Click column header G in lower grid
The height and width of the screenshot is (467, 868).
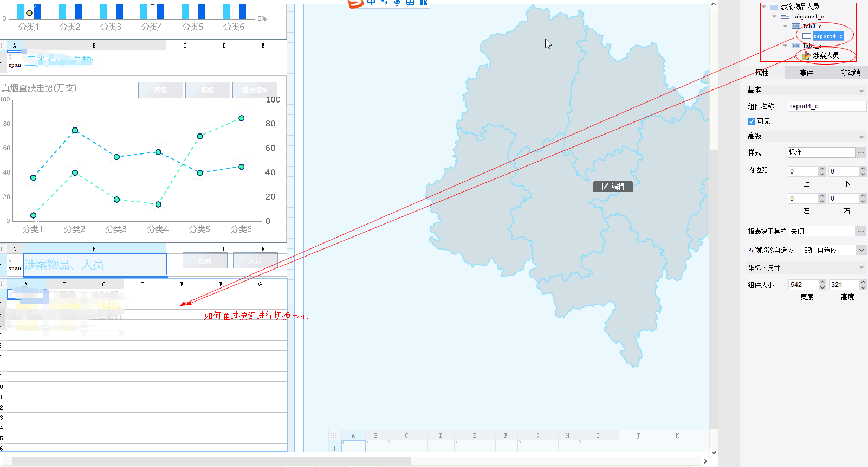(x=260, y=284)
